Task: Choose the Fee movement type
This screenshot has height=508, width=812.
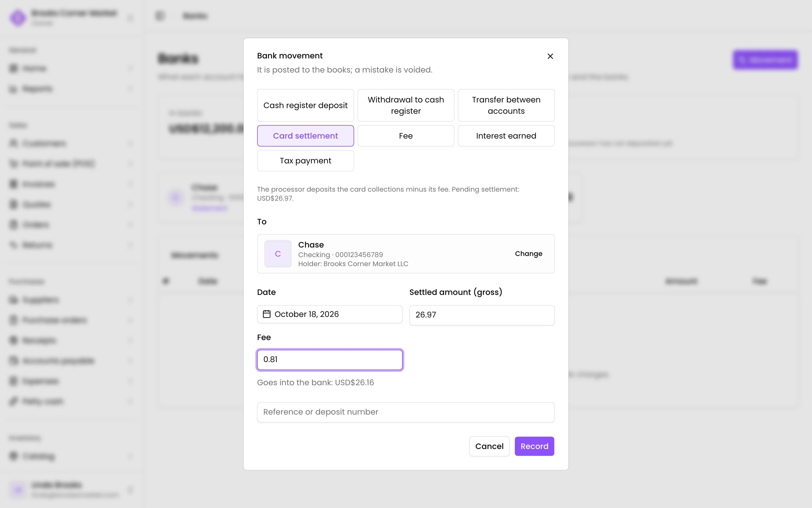Action: coord(406,136)
